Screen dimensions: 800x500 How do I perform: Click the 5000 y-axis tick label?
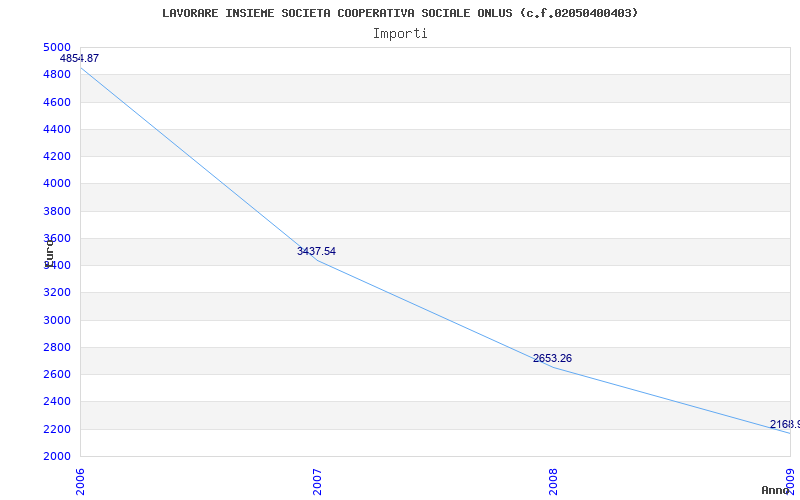pos(57,47)
